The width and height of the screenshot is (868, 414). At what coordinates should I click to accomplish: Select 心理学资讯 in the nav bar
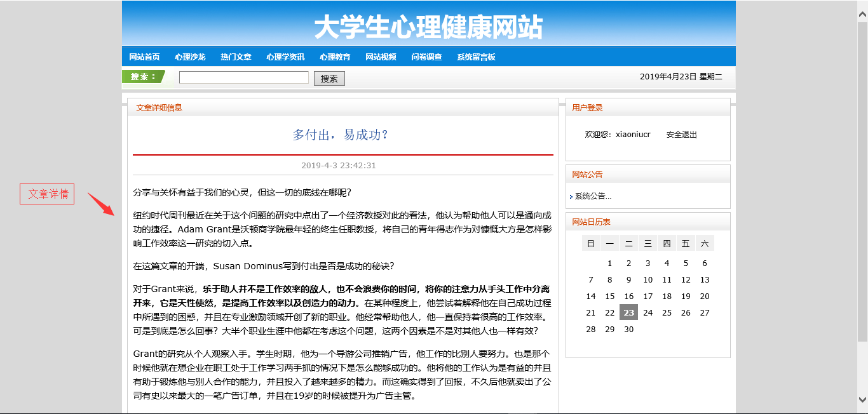click(x=285, y=57)
